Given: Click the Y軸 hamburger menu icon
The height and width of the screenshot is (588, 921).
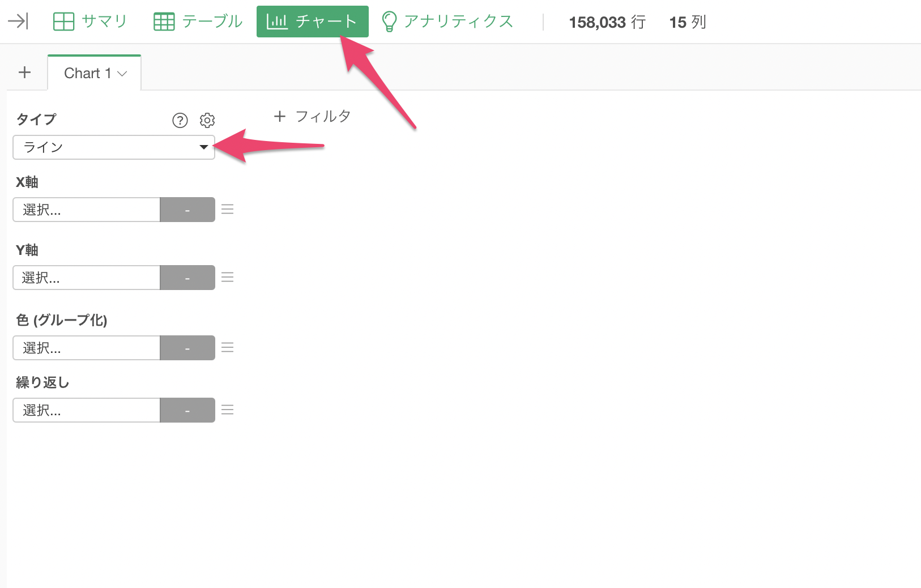Looking at the screenshot, I should (x=227, y=278).
